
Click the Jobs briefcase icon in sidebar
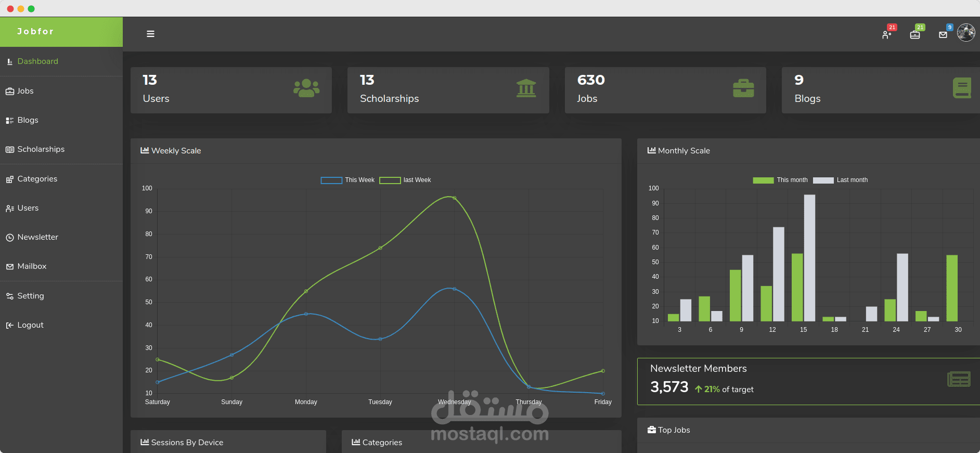(10, 91)
